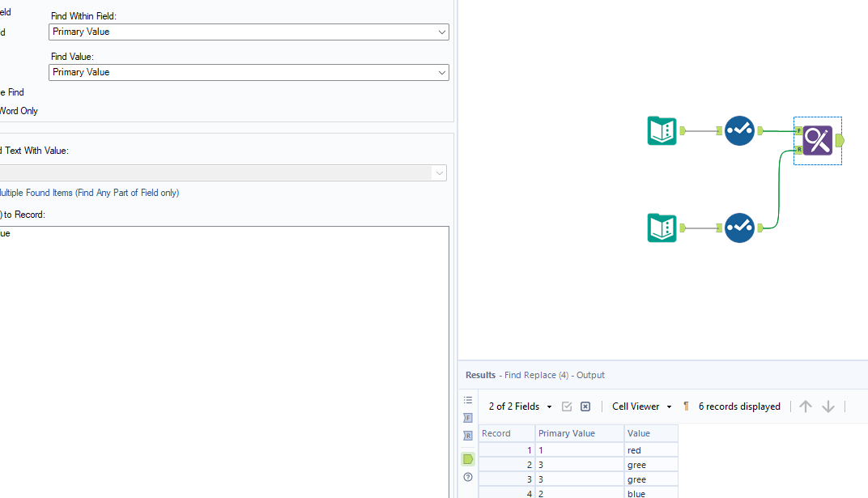This screenshot has width=868, height=498.
Task: Click the deselect fields button in Results toolbar
Action: click(x=585, y=406)
